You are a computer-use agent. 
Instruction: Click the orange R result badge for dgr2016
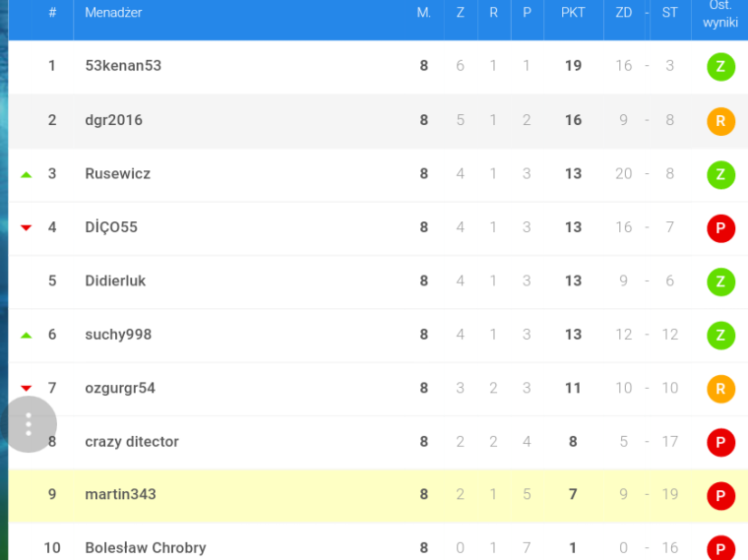click(x=720, y=121)
